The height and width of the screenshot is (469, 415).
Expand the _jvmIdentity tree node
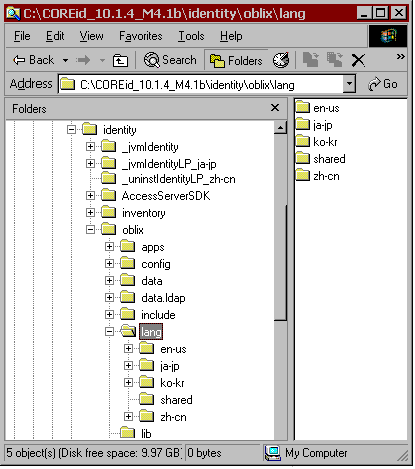(90, 146)
